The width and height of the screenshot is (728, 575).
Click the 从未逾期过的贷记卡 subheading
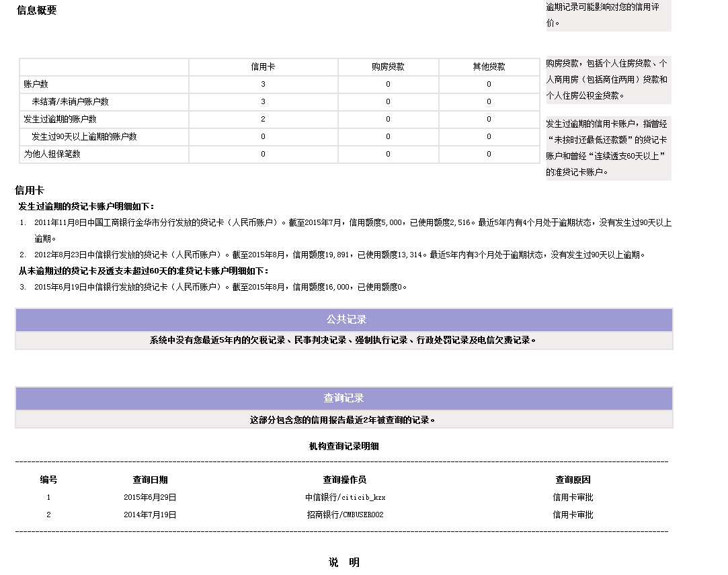coord(143,271)
